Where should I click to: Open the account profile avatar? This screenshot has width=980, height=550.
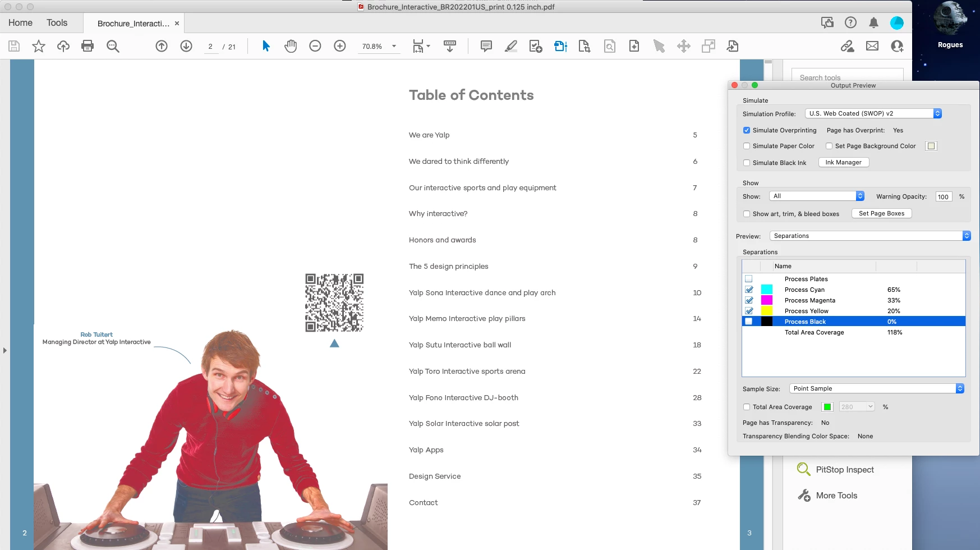tap(896, 22)
